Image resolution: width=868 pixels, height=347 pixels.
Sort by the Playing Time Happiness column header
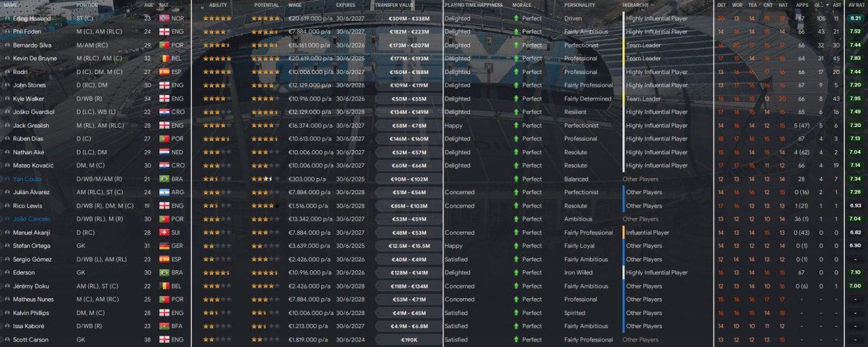coord(474,5)
